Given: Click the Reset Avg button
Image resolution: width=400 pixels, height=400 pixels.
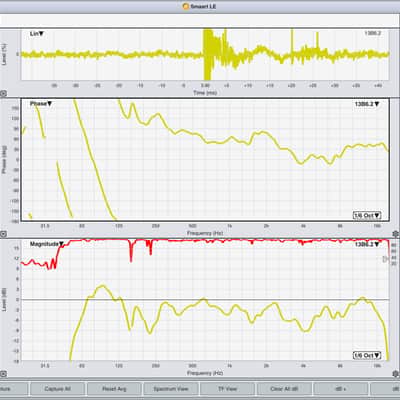Looking at the screenshot, I should click(114, 389).
